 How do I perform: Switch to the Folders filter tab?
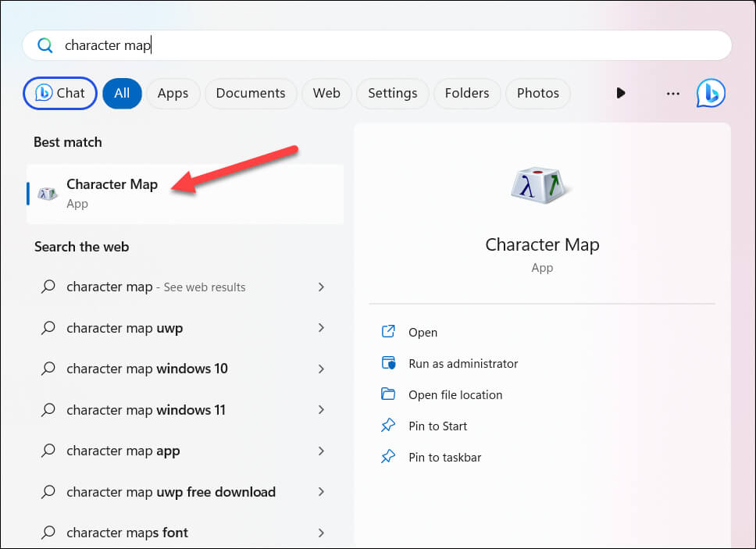467,93
